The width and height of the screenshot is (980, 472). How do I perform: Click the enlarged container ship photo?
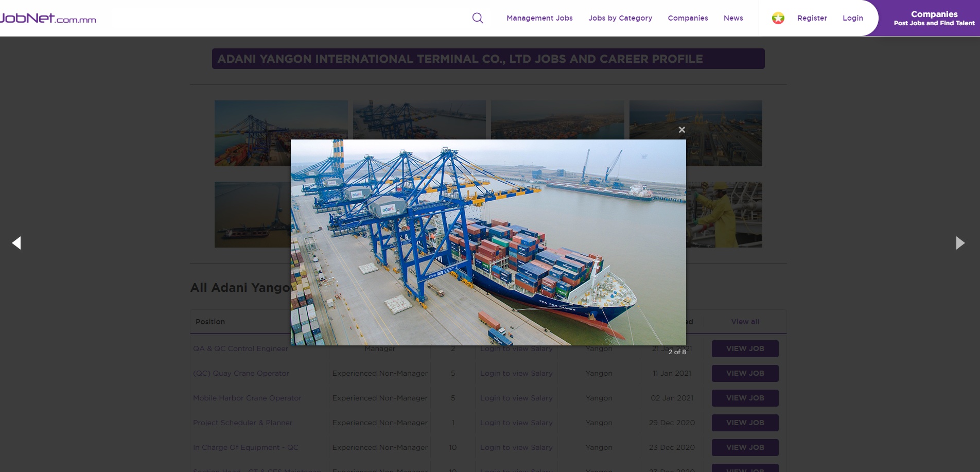(x=488, y=242)
